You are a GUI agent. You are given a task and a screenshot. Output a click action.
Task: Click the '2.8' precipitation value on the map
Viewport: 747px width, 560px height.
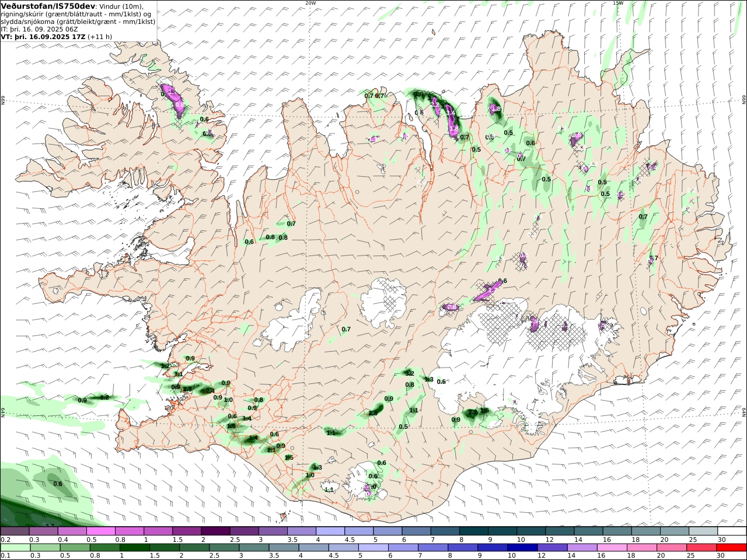pos(373,413)
